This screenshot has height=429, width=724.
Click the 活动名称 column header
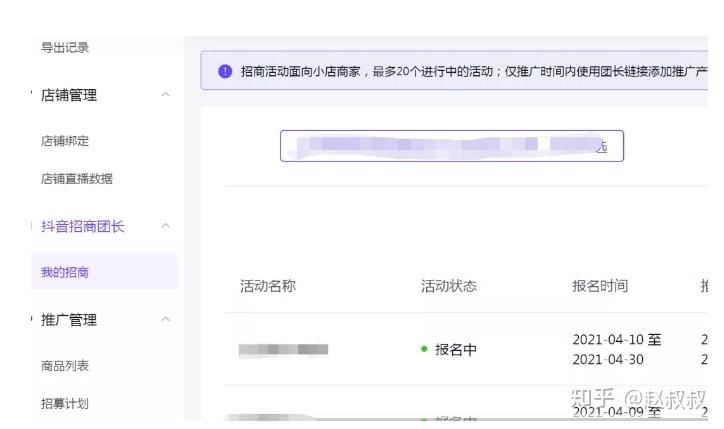268,286
